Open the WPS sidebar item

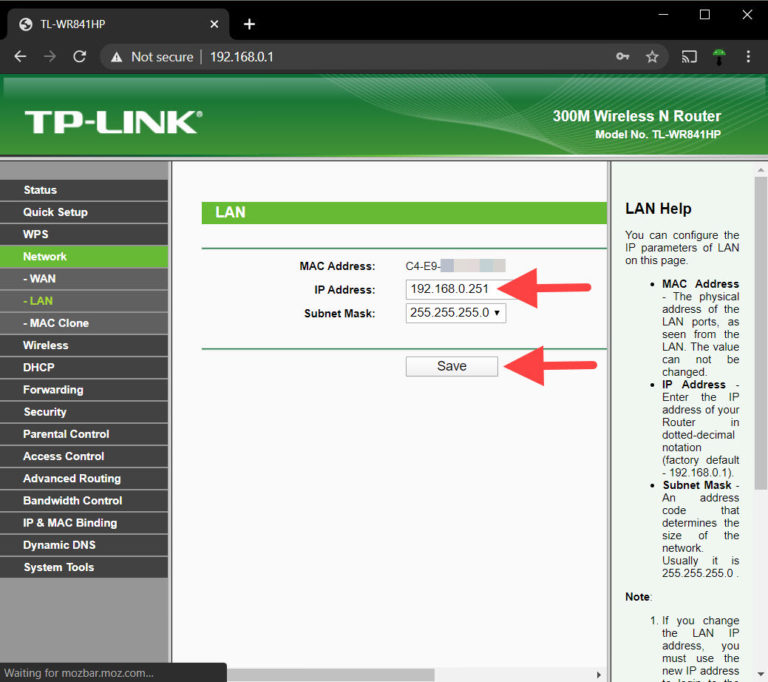(84, 234)
